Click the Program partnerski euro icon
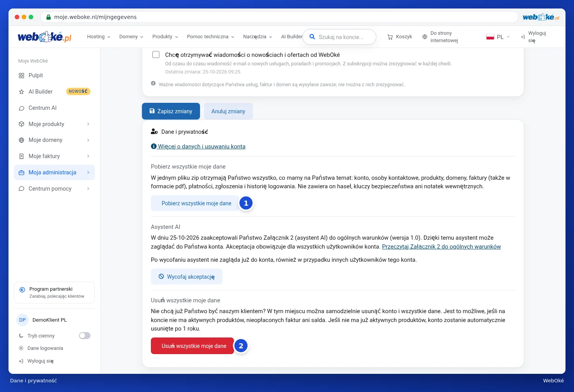This screenshot has width=574, height=392. (22, 290)
